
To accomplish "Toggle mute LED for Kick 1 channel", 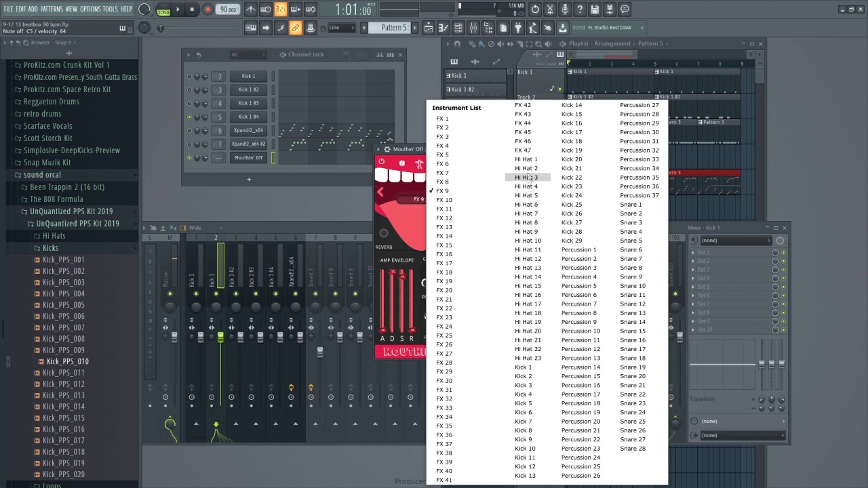I will pos(189,76).
